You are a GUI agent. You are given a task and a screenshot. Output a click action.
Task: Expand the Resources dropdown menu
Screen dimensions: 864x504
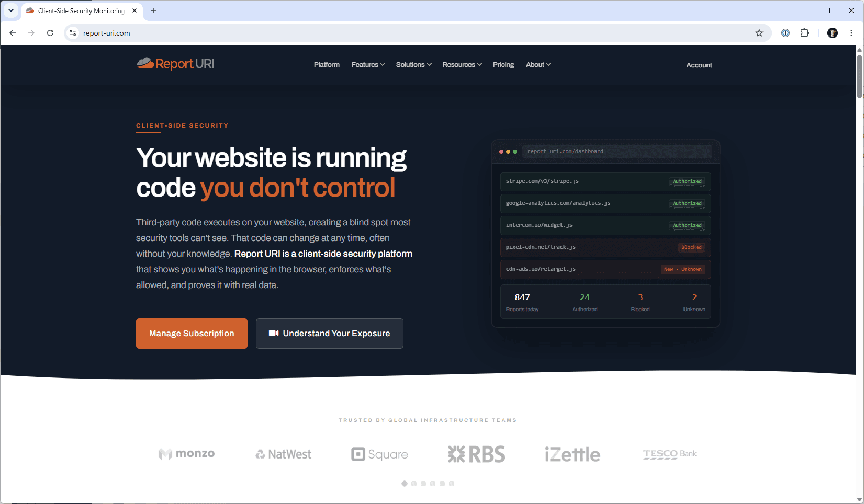point(462,65)
